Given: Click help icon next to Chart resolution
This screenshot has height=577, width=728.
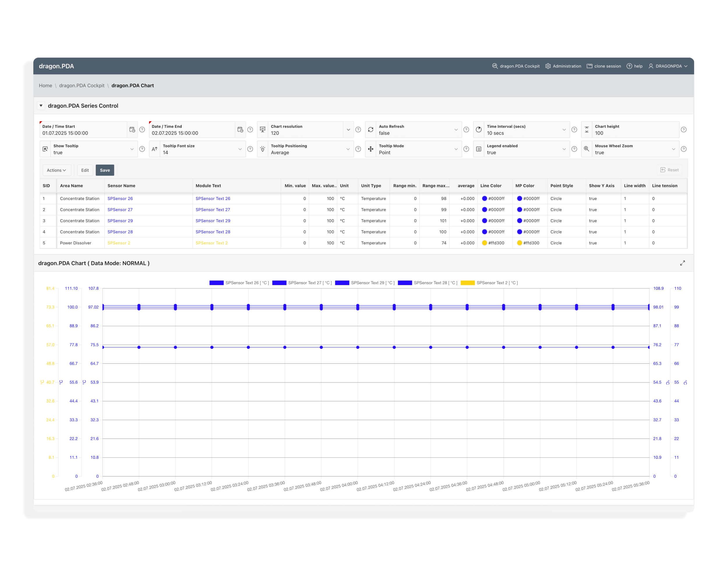Looking at the screenshot, I should click(358, 130).
